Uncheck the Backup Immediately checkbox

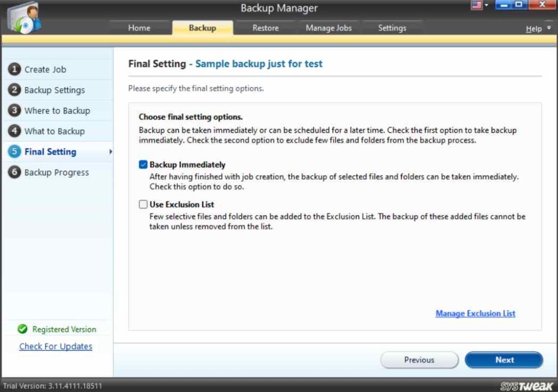tap(143, 164)
